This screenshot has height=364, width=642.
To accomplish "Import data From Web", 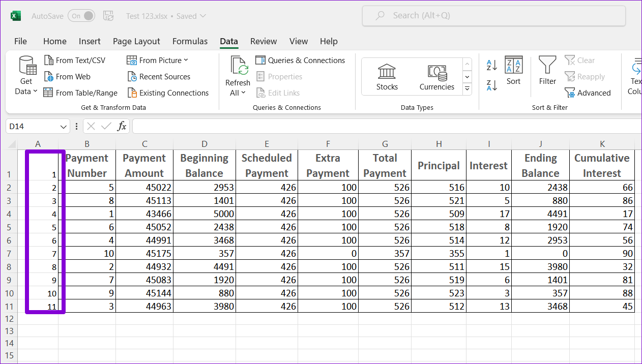I will [x=67, y=77].
